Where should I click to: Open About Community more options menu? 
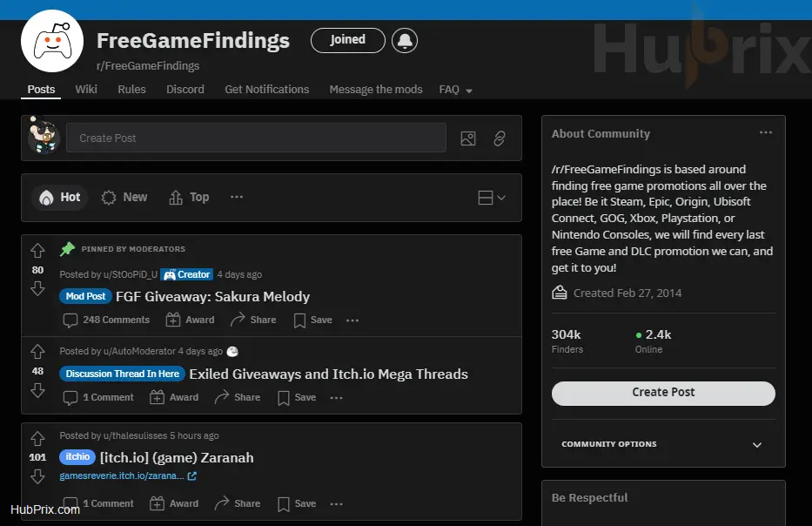[x=766, y=132]
